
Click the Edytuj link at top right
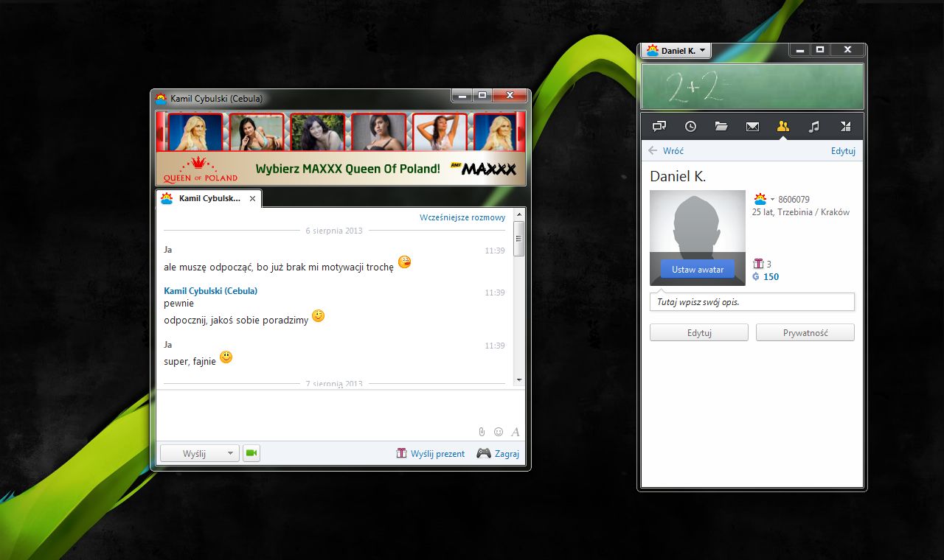pyautogui.click(x=843, y=150)
